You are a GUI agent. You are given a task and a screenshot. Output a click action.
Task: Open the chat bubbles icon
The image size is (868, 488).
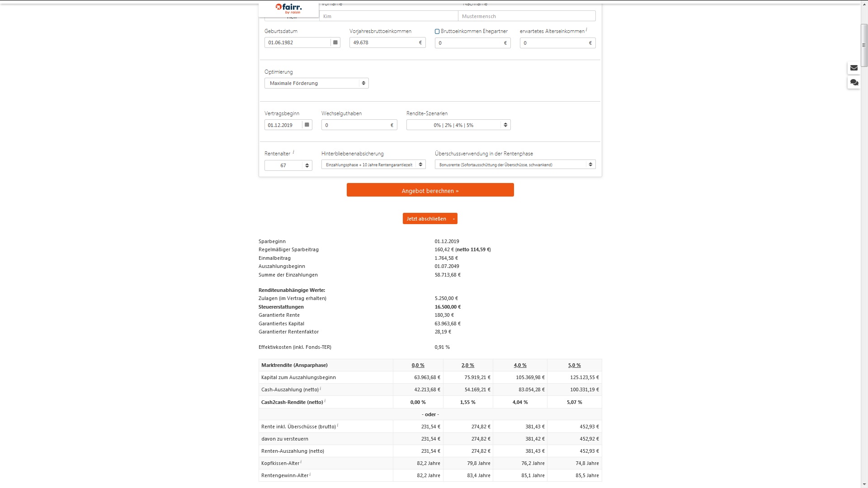(x=854, y=83)
